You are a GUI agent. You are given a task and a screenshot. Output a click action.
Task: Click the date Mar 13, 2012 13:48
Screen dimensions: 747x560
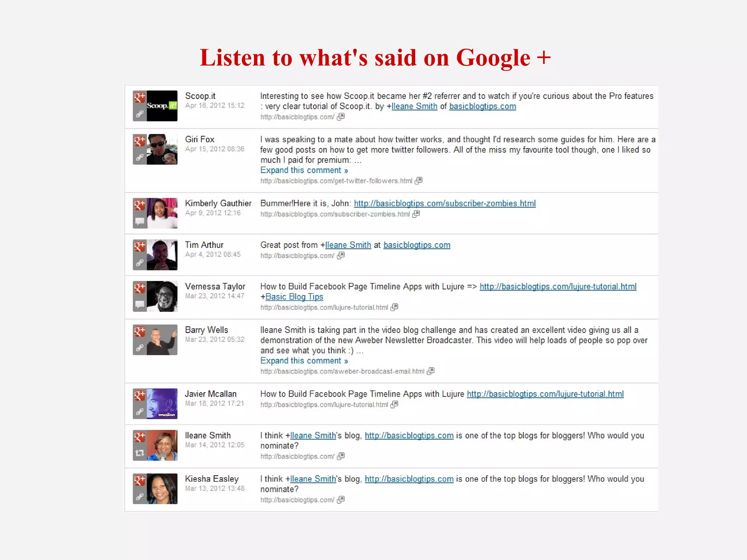(x=215, y=489)
